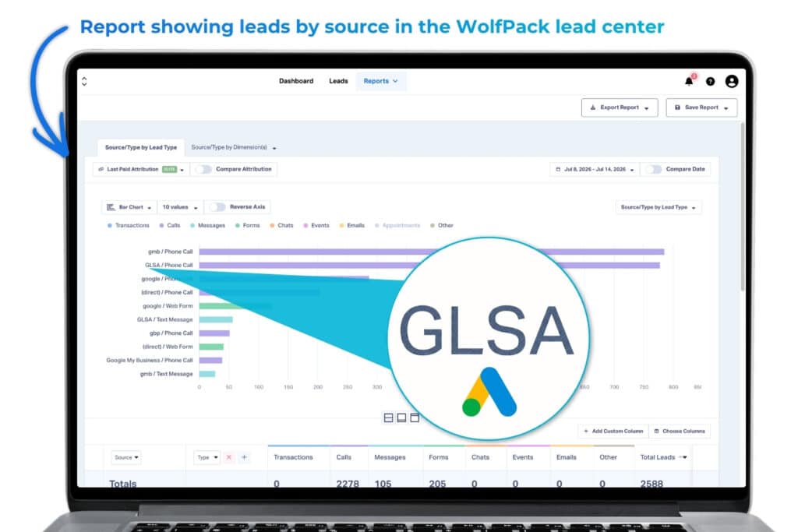The width and height of the screenshot is (798, 532).
Task: Toggle Chats series in legend
Action: (281, 225)
